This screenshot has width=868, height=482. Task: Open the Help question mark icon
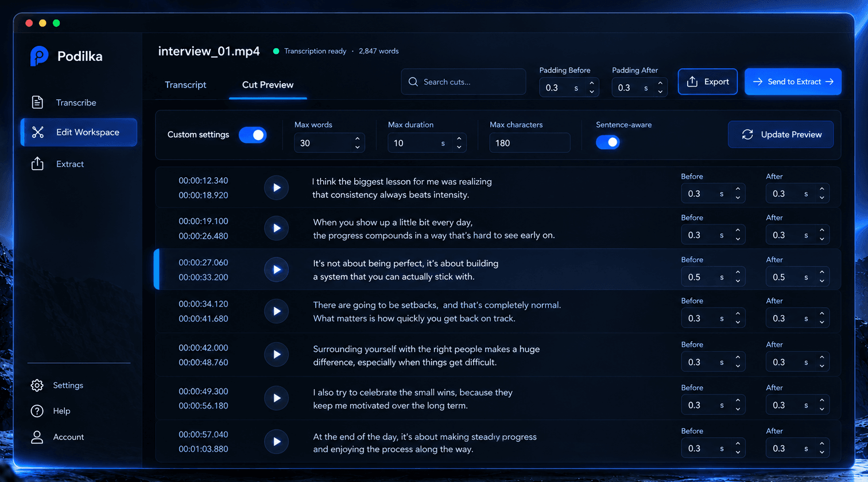click(x=37, y=411)
